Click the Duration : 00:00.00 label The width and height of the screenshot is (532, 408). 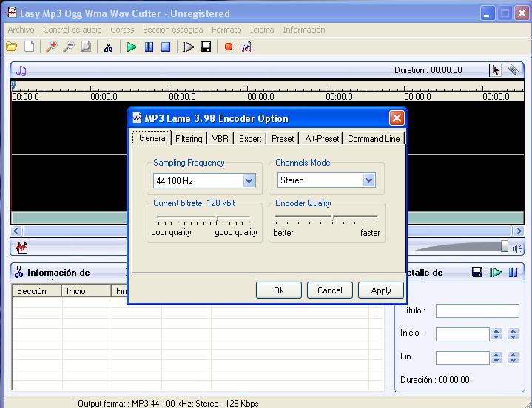point(428,70)
